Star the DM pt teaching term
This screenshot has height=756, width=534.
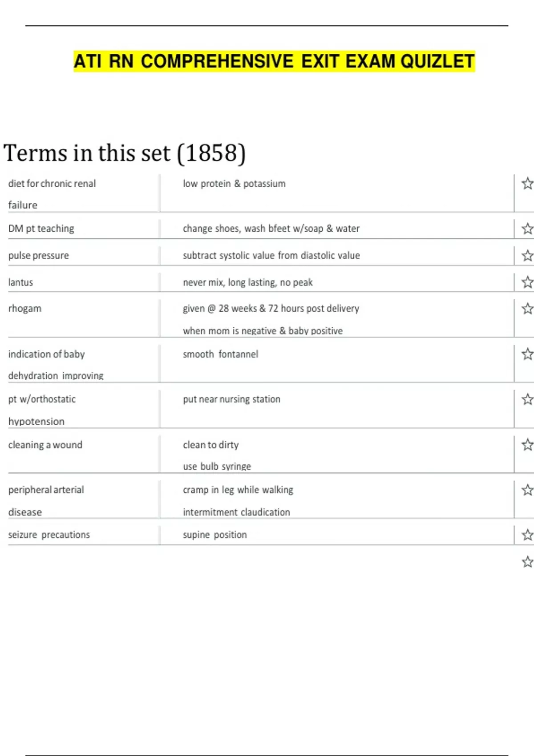[527, 229]
